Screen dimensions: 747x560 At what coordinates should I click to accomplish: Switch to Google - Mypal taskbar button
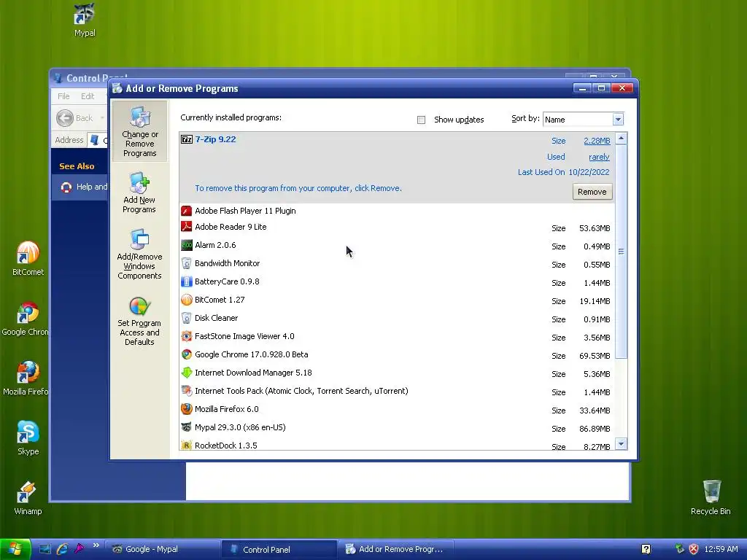point(162,549)
